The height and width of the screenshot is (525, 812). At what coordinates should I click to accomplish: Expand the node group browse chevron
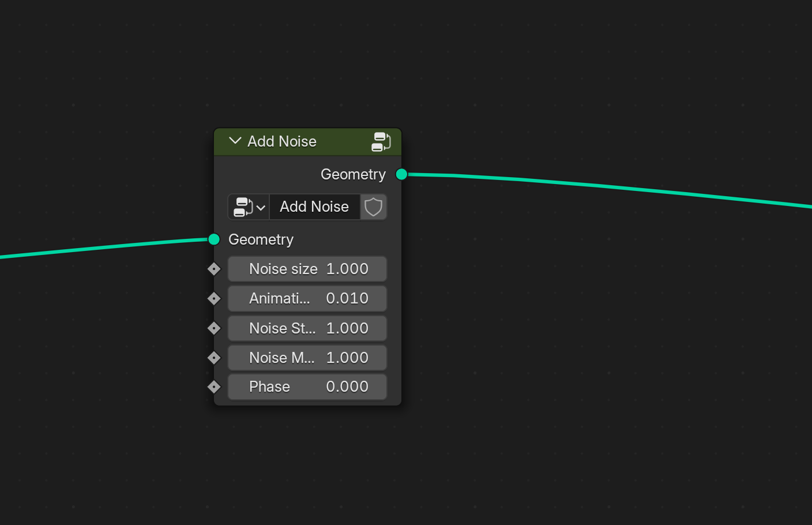point(261,207)
